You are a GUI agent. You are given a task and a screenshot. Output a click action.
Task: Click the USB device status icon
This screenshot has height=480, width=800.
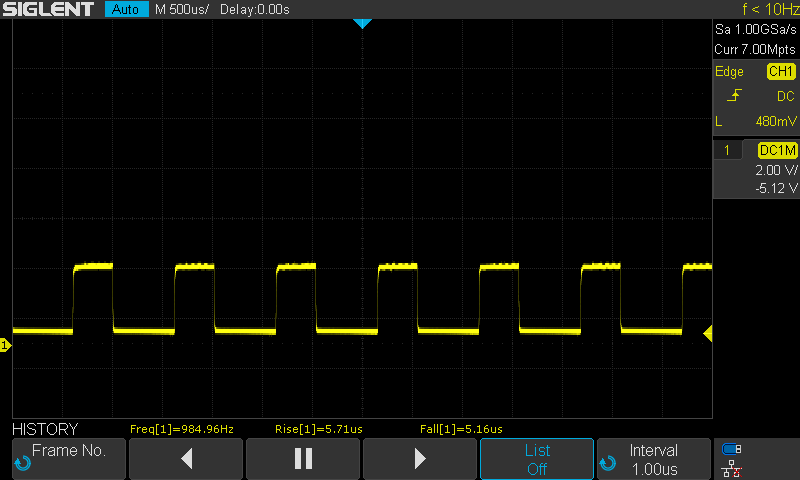point(732,449)
